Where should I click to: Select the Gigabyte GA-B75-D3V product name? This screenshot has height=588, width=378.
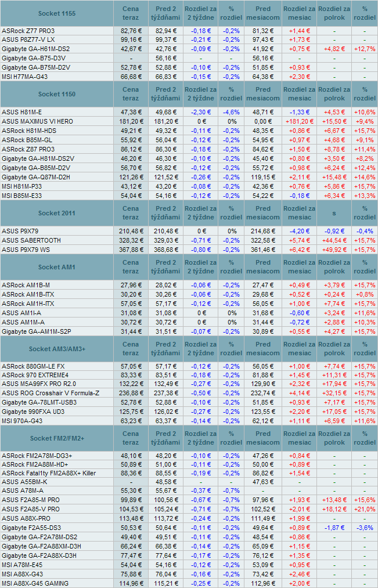pos(34,58)
